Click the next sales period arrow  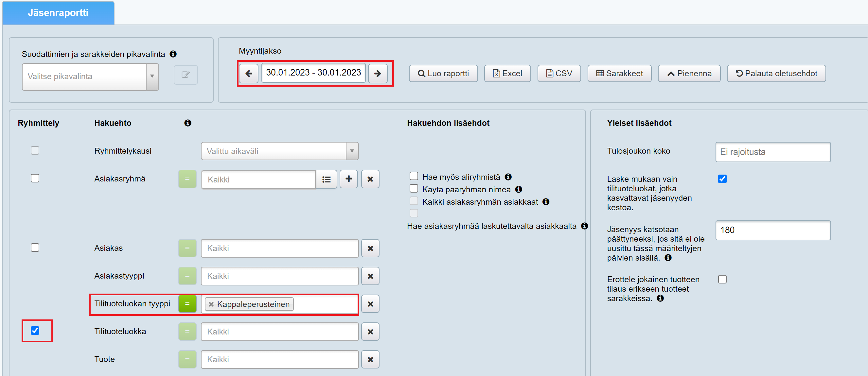click(x=377, y=73)
